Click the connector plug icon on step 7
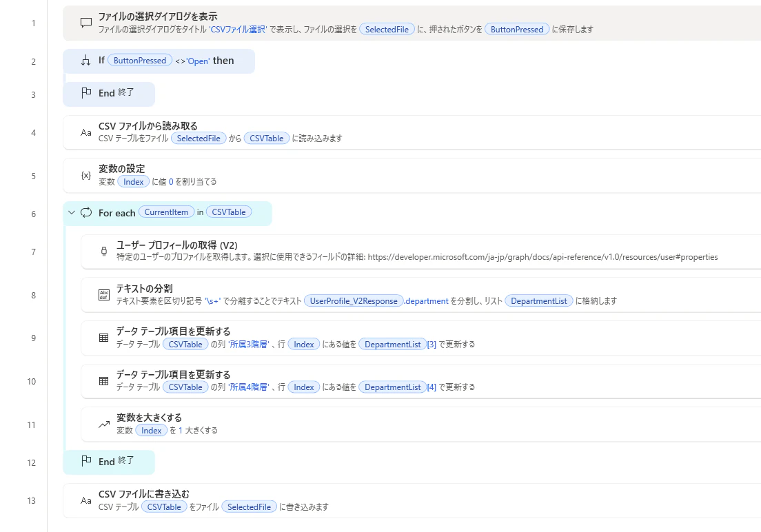 tap(104, 251)
